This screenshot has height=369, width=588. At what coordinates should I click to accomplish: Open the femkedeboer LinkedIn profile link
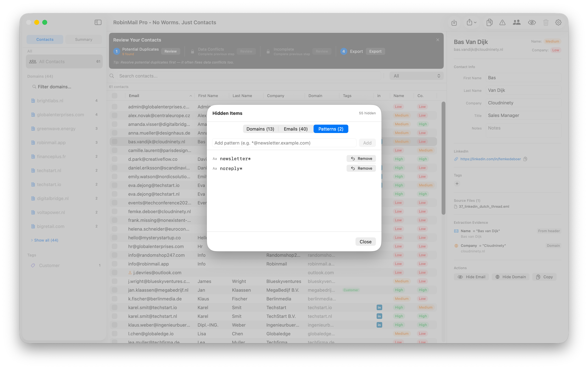point(490,159)
